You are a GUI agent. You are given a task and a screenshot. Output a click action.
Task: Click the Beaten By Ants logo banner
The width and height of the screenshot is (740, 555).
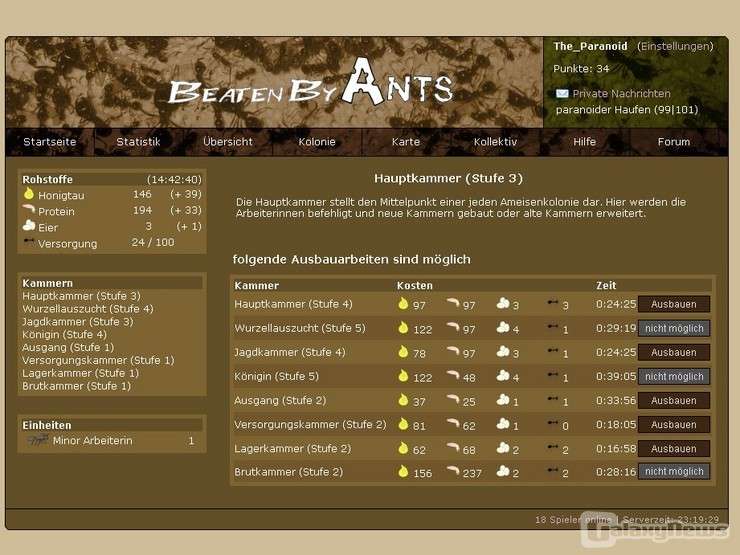[x=311, y=84]
